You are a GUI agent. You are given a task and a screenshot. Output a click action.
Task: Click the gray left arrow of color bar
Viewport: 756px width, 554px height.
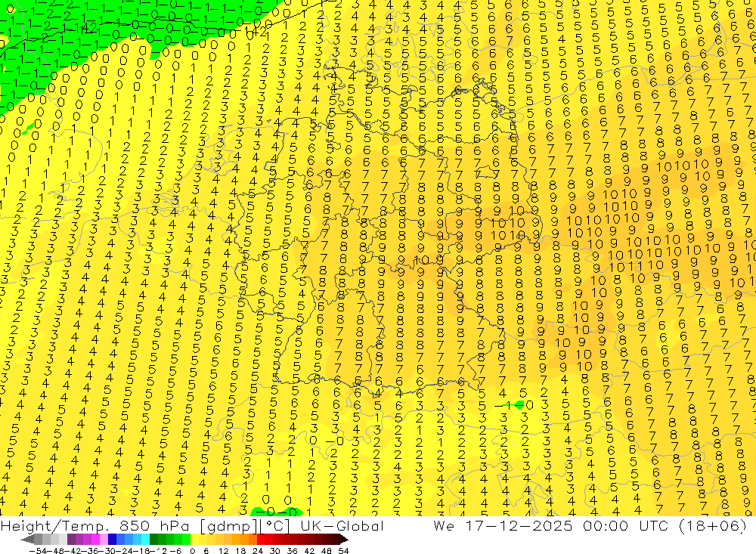click(27, 540)
